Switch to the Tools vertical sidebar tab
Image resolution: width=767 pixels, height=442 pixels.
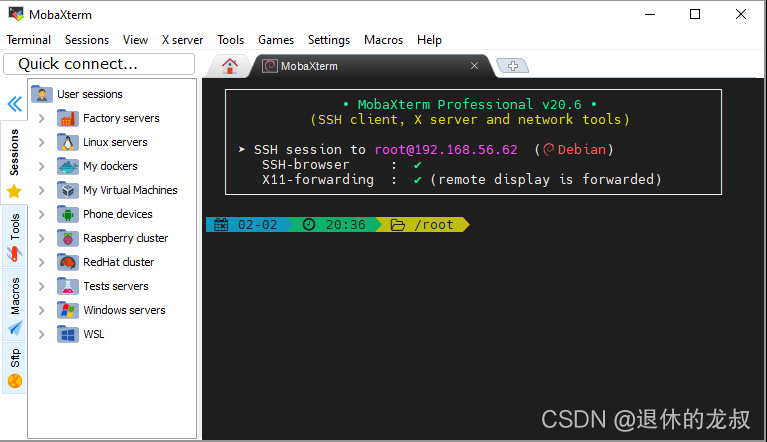[14, 236]
